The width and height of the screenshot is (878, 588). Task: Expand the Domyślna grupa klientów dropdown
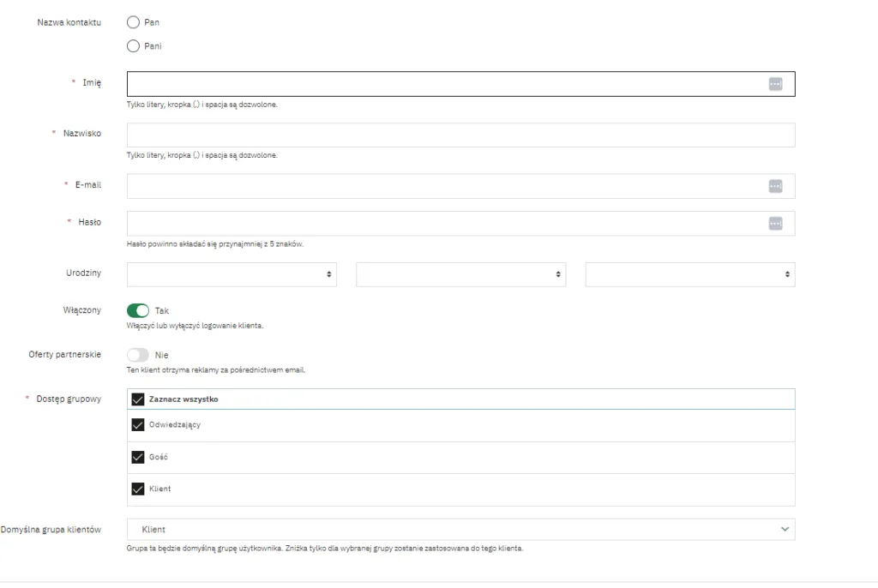point(460,530)
